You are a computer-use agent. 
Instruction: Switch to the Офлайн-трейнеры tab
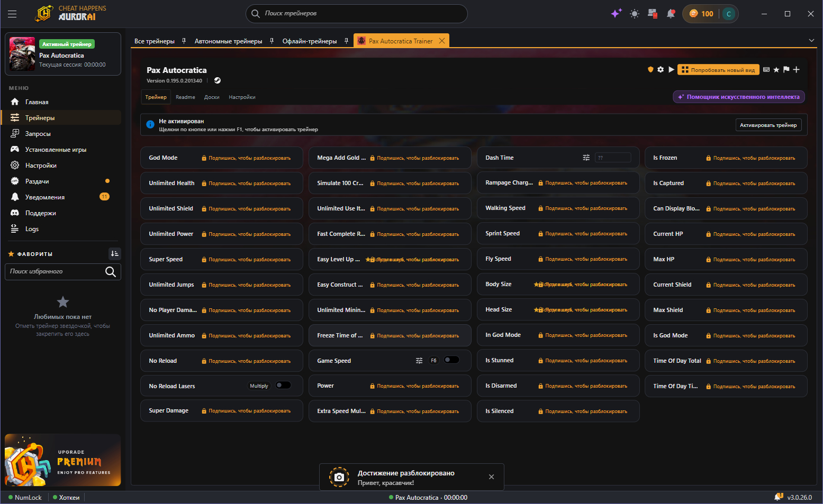pyautogui.click(x=310, y=41)
